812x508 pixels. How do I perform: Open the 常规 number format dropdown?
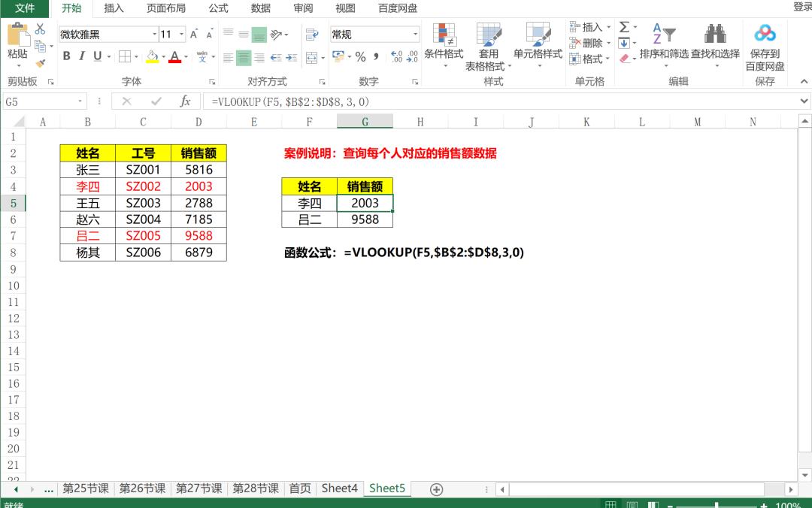(x=416, y=34)
